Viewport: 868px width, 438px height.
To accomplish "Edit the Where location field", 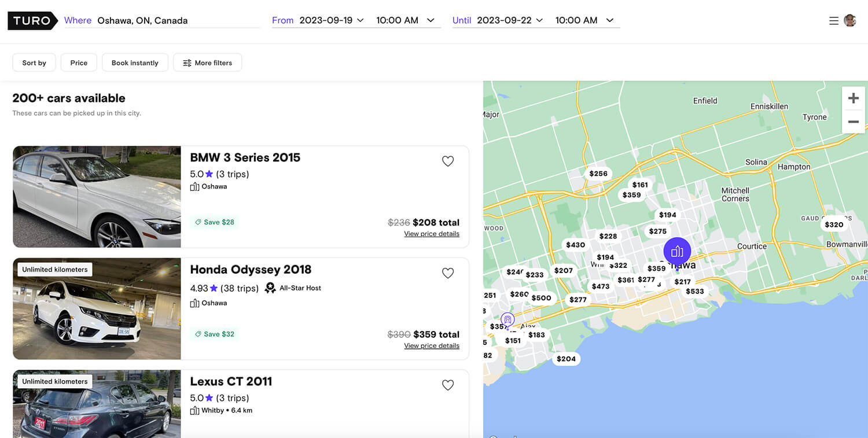I will 162,20.
